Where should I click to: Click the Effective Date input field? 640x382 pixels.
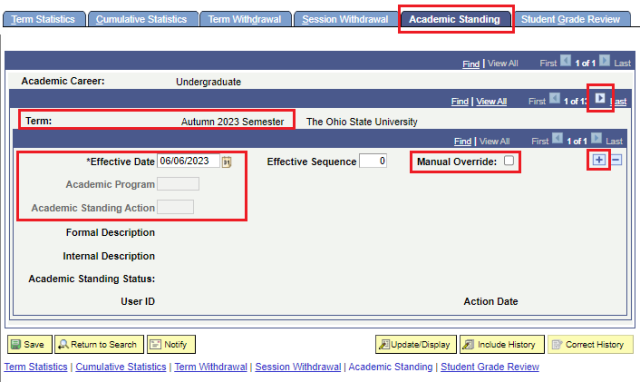click(189, 161)
